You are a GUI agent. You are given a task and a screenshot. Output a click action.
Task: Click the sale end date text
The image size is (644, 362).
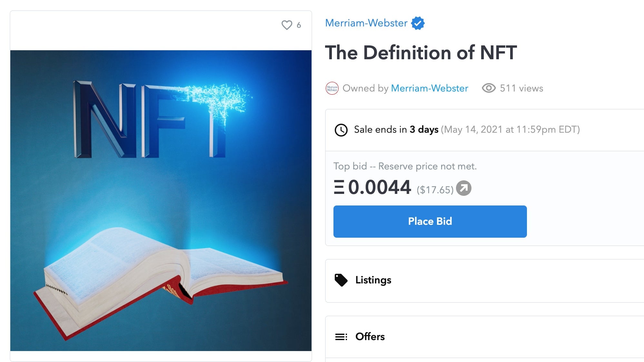(510, 129)
